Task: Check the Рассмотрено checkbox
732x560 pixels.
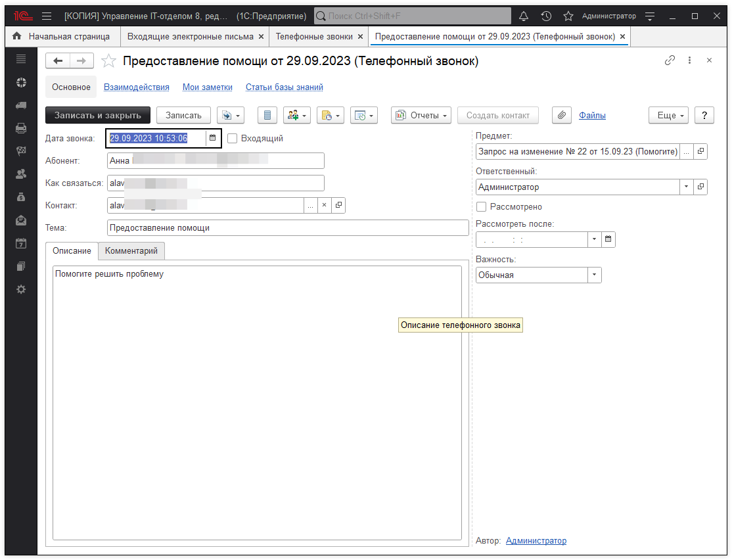Action: [482, 206]
